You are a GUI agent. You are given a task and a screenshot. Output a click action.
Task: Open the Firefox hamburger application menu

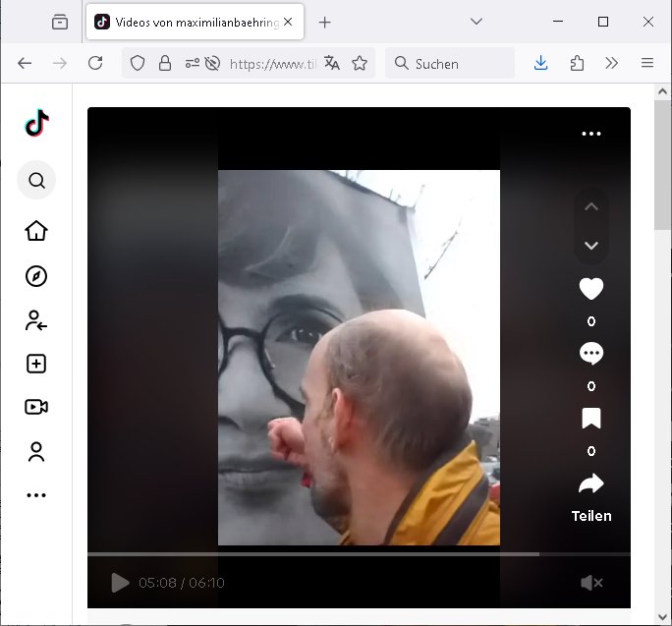pos(646,63)
